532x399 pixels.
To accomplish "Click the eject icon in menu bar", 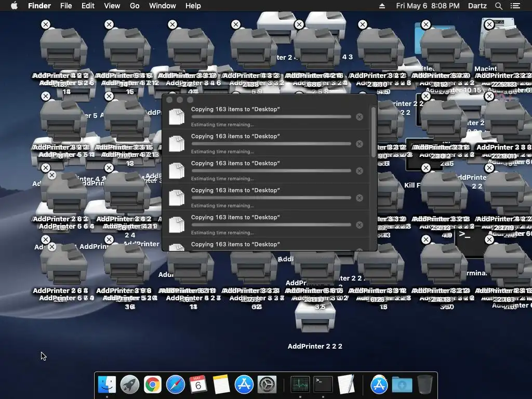I will click(x=382, y=6).
